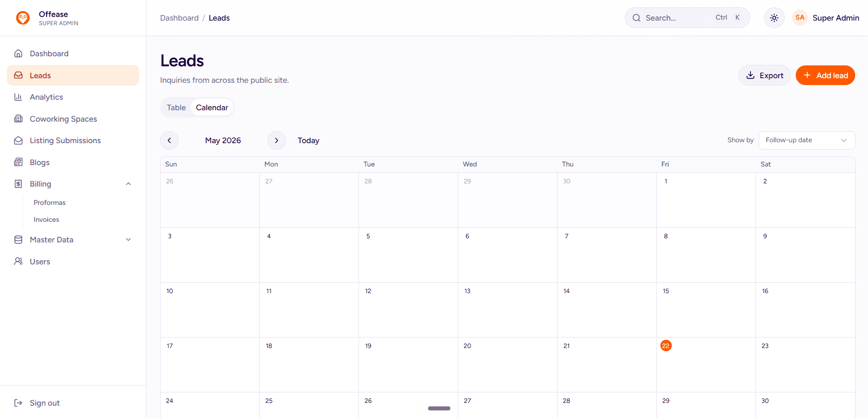Click the Offease owl logo icon
The width and height of the screenshot is (868, 418).
tap(23, 18)
